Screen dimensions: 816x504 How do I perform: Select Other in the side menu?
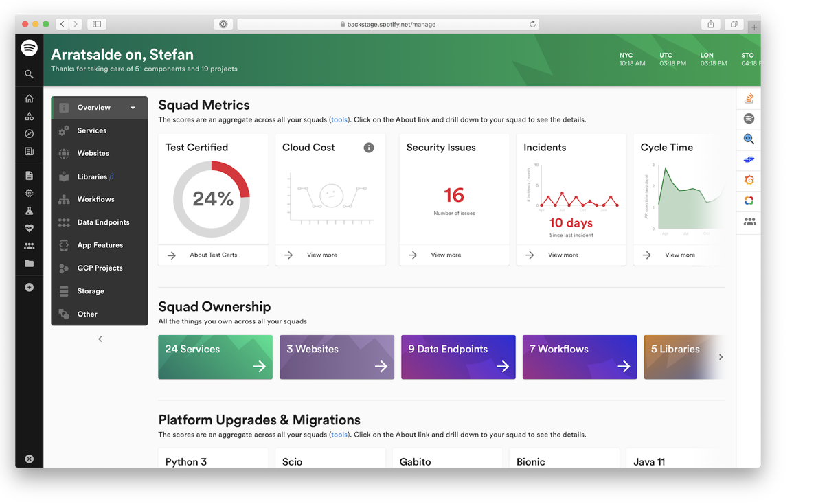(100, 314)
